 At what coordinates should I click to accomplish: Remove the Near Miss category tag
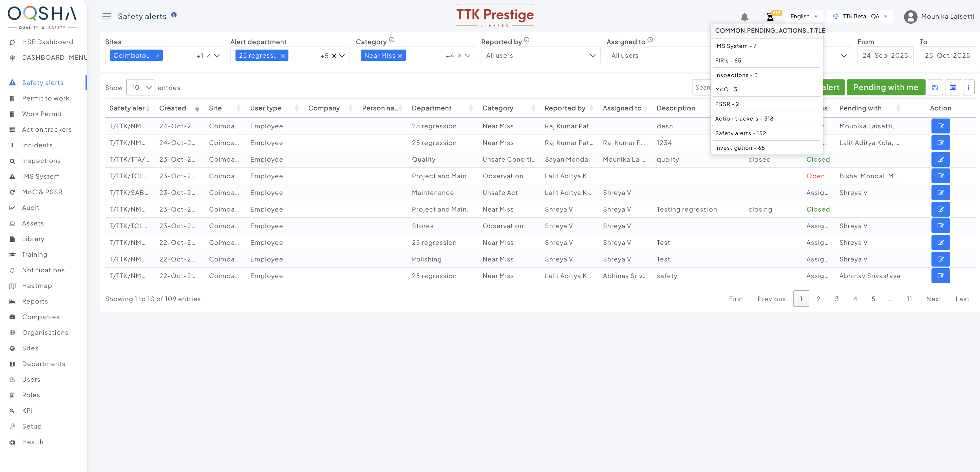click(x=400, y=56)
